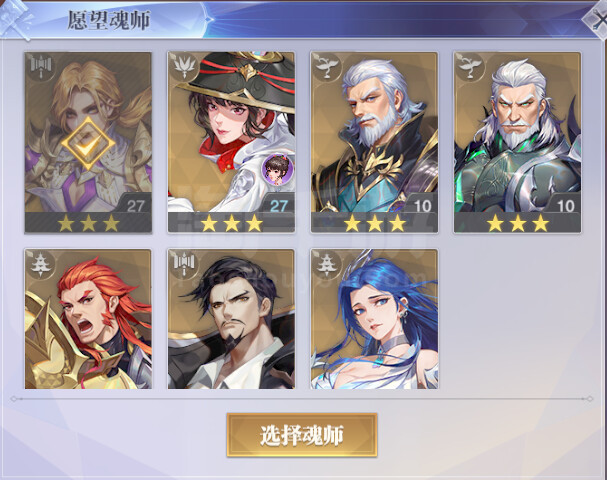This screenshot has width=607, height=480.
Task: Click class icon on blue-robed elder card
Action: pos(327,68)
